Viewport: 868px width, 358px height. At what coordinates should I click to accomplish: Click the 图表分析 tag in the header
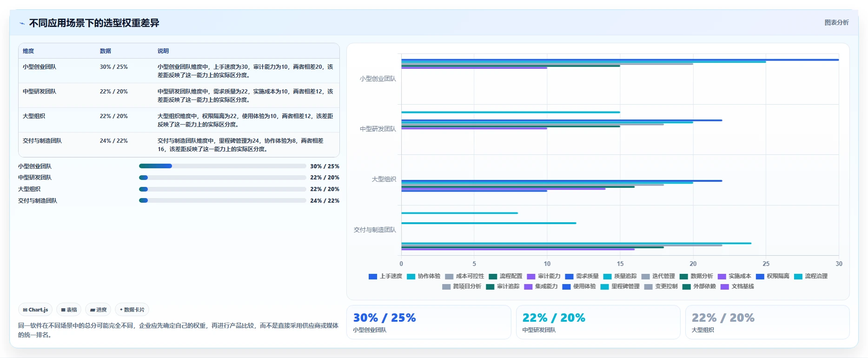click(x=836, y=22)
